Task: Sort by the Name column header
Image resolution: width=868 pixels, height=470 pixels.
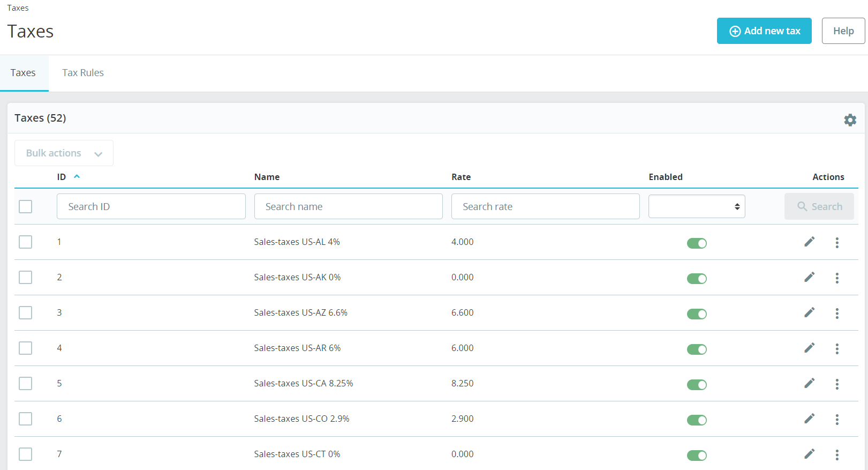Action: (x=267, y=177)
